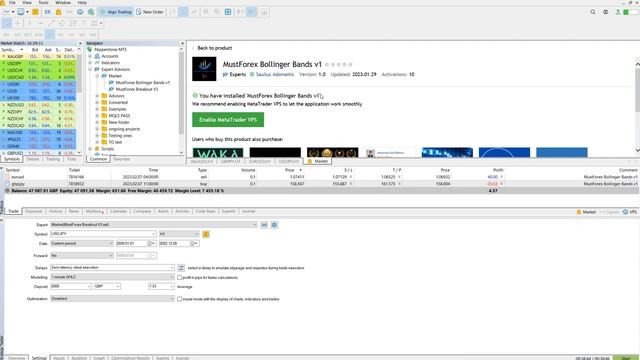Click the yellow Market Watch toolbar icon
Viewport: 640px width, 360px height.
click(36, 12)
